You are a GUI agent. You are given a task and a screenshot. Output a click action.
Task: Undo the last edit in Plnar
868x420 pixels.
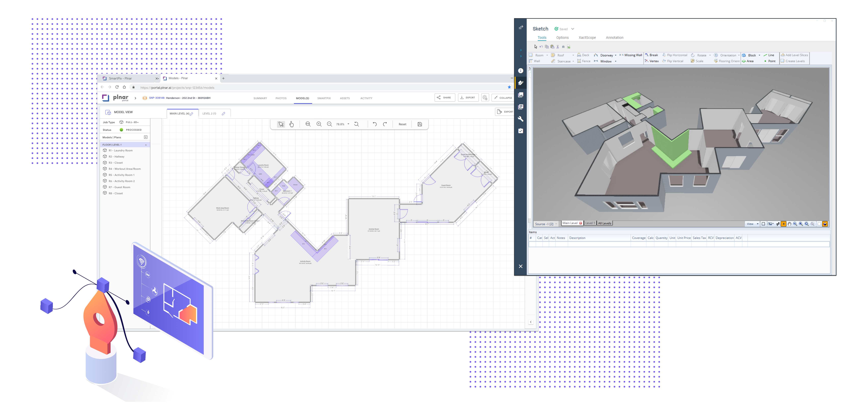375,124
